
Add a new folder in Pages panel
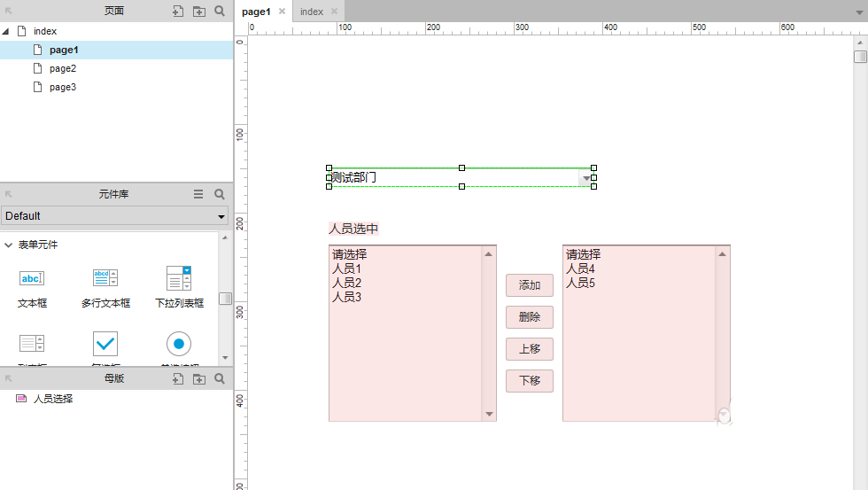pyautogui.click(x=199, y=12)
